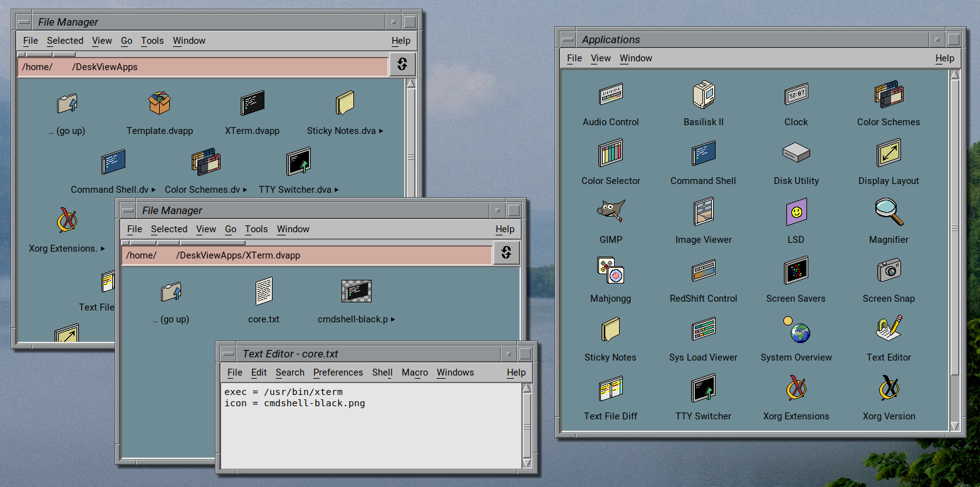980x487 pixels.
Task: Launch the Screen Snap camera icon
Action: tap(889, 272)
